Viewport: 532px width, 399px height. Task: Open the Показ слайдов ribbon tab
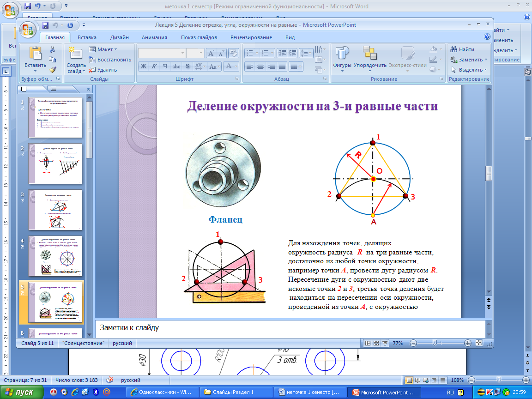tap(199, 37)
